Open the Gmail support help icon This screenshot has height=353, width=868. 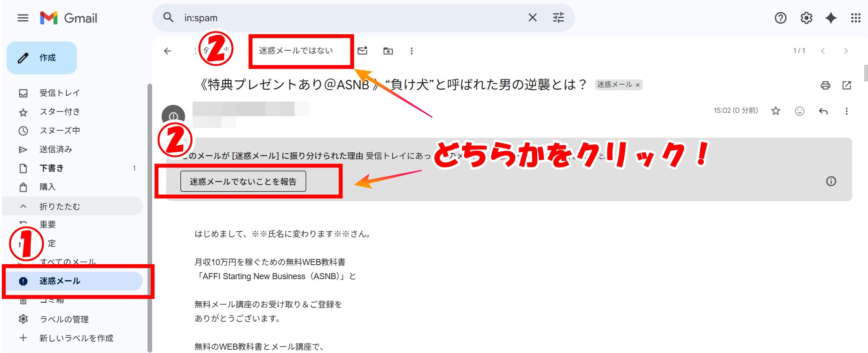780,18
